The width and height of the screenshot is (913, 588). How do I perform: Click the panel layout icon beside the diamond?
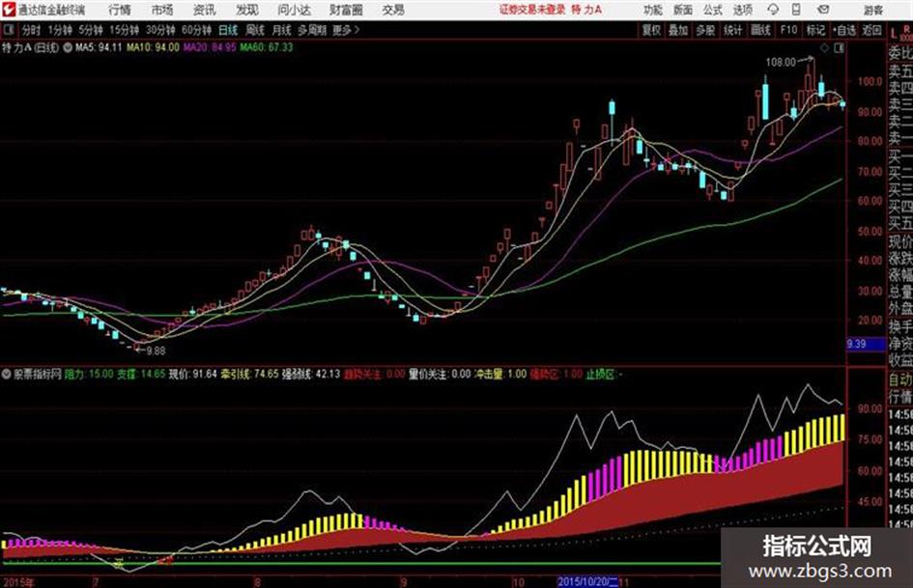coord(839,48)
